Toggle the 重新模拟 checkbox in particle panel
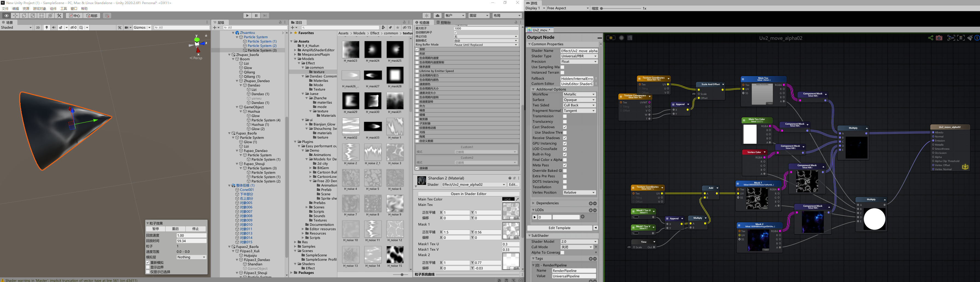The width and height of the screenshot is (980, 282). tap(148, 263)
